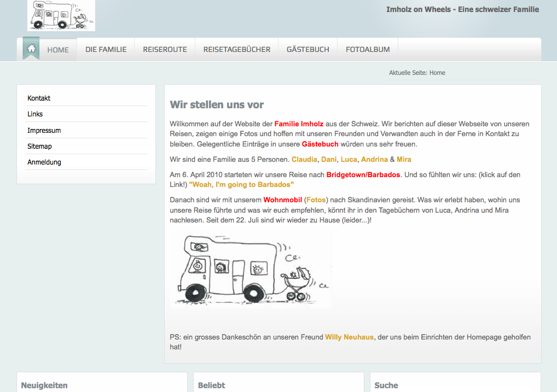Click the camper family drawing in the article
This screenshot has width=557, height=392.
coord(251,268)
